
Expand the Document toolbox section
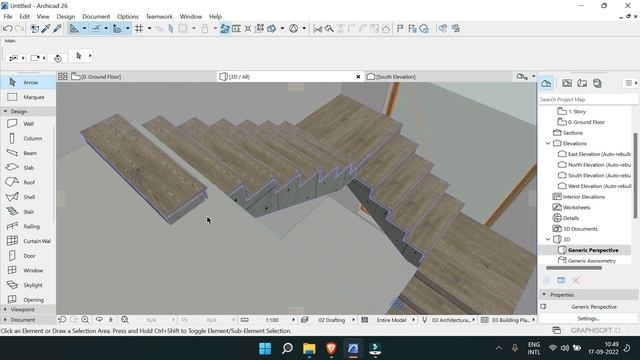tap(5, 320)
